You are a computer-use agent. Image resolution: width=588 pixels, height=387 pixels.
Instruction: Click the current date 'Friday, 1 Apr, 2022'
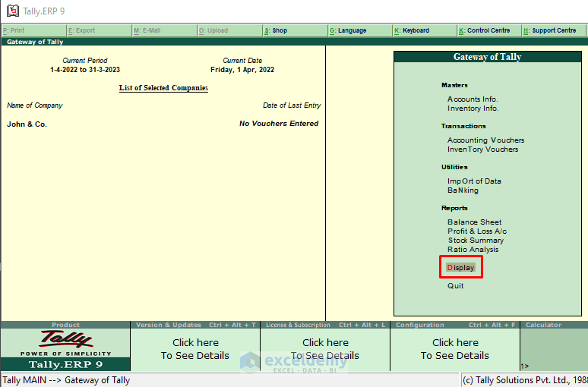242,70
